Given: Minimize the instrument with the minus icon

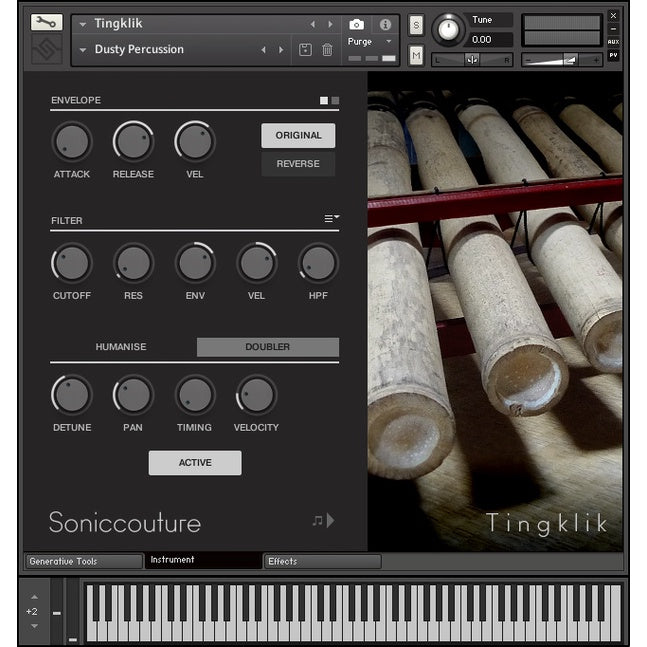Looking at the screenshot, I should (x=613, y=29).
